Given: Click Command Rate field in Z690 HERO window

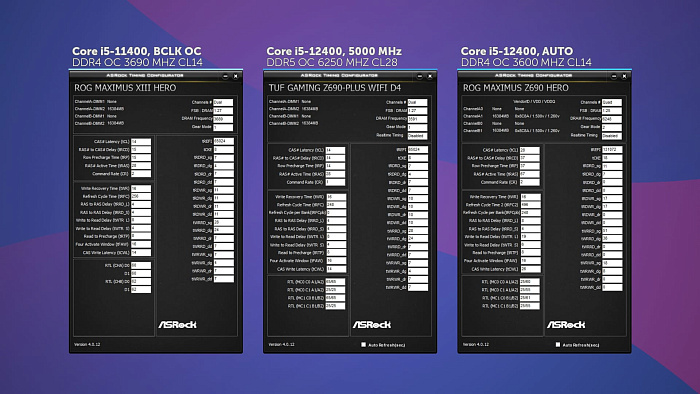Looking at the screenshot, I should (x=530, y=182).
